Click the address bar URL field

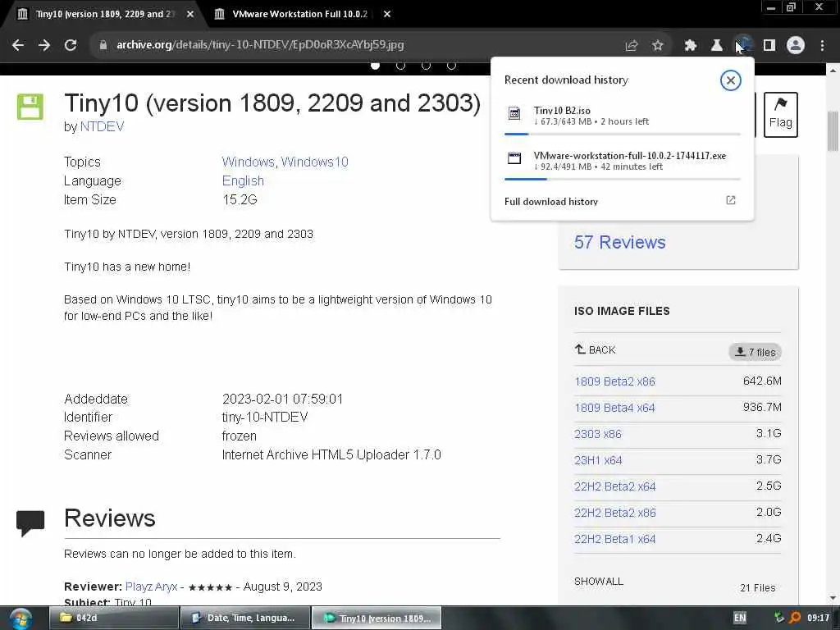pyautogui.click(x=354, y=45)
